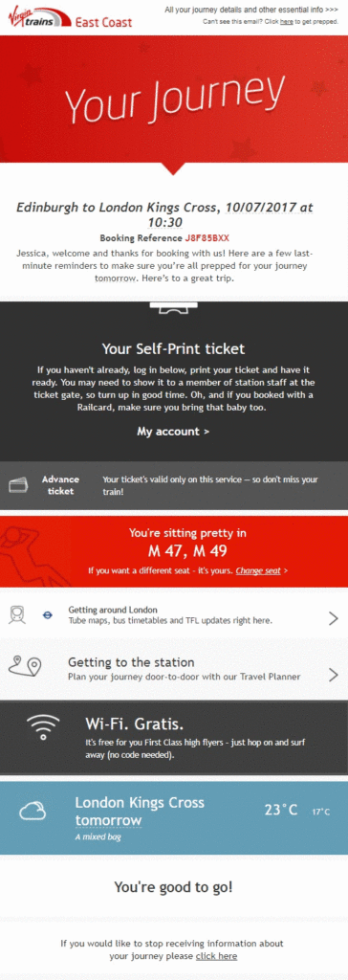
Task: Click London Kings Cross tomorrow weather heading
Action: tap(140, 812)
